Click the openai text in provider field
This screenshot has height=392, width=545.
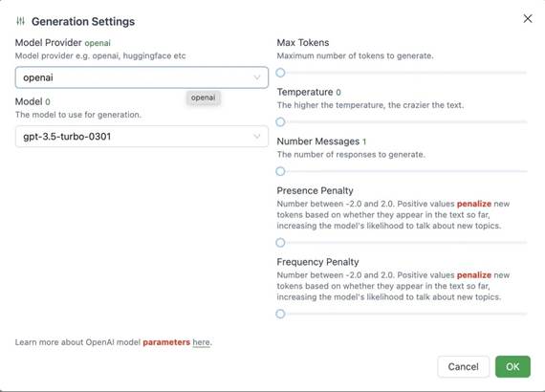click(38, 77)
